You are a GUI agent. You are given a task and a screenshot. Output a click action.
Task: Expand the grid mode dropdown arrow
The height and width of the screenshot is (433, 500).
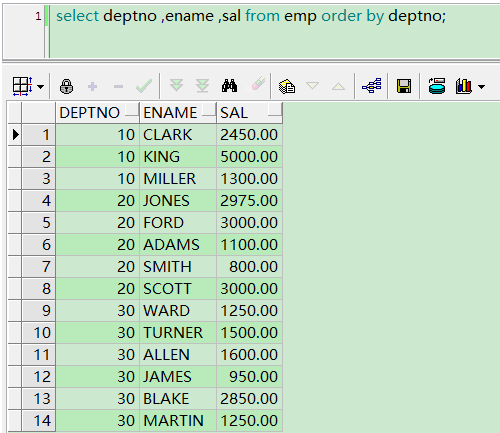coord(40,87)
